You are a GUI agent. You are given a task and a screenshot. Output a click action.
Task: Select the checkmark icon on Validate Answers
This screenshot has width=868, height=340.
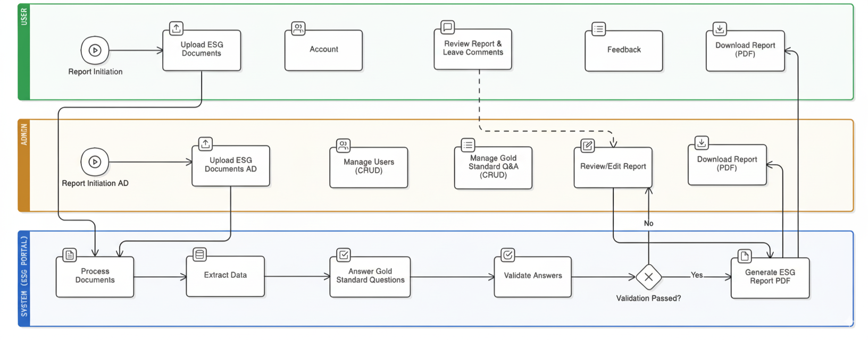508,255
